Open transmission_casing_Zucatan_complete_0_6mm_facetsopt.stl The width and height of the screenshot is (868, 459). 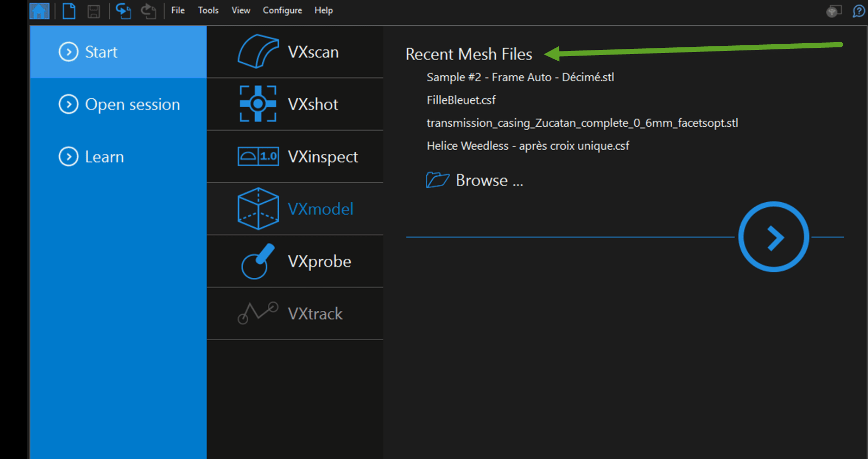coord(582,123)
